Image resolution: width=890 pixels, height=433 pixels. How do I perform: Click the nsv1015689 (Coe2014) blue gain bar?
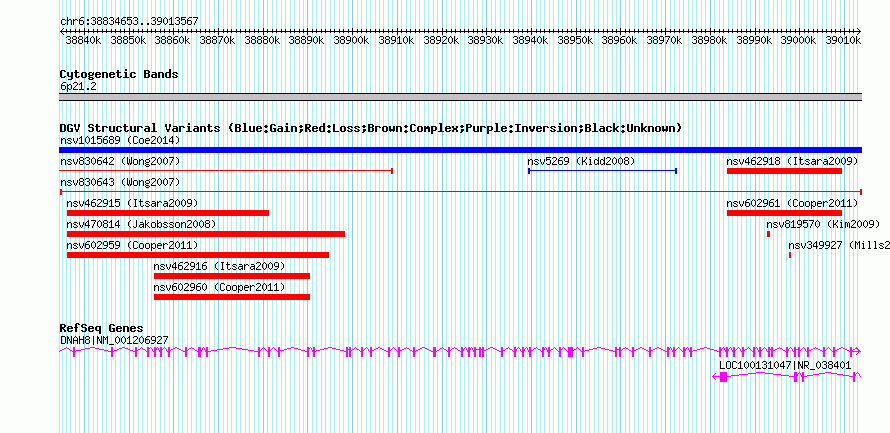[x=460, y=150]
